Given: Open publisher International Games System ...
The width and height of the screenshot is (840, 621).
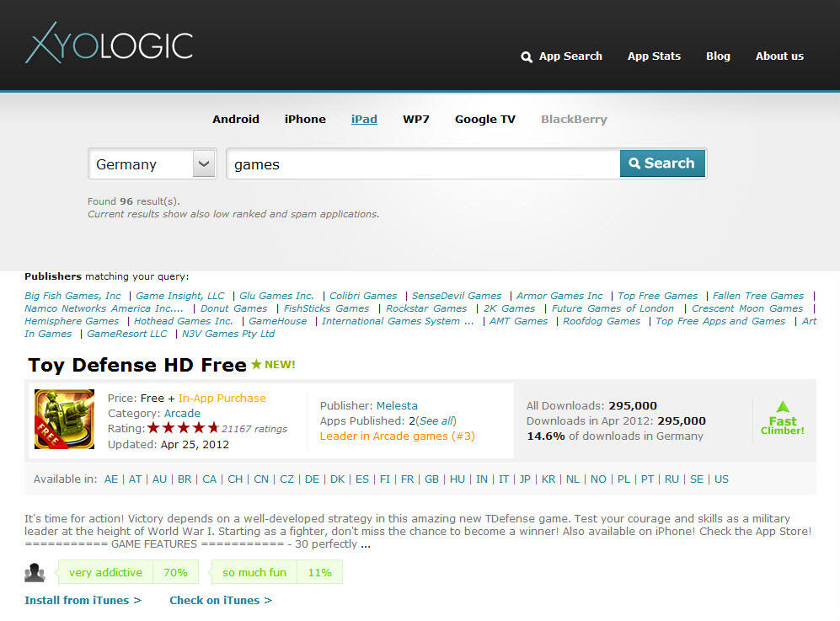Looking at the screenshot, I should pyautogui.click(x=398, y=322).
